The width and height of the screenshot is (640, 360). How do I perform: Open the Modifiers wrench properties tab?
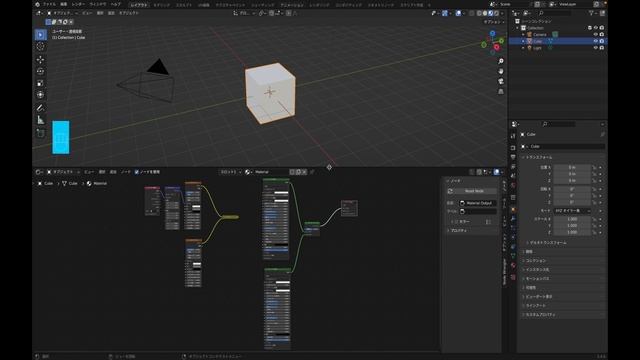pyautogui.click(x=513, y=219)
